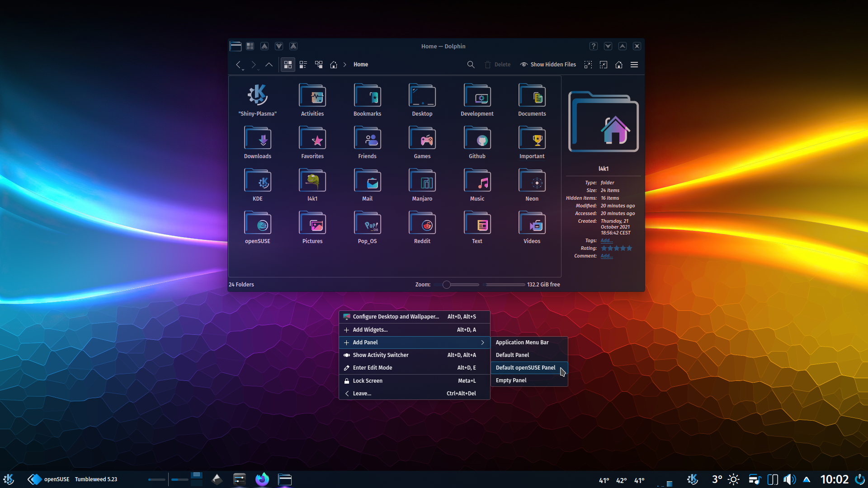
Task: Expand the Add Panel submenu
Action: click(x=415, y=343)
